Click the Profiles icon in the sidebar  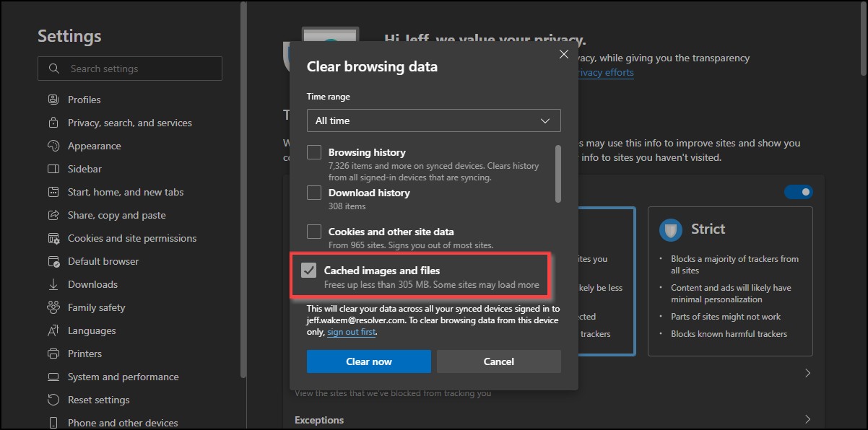(53, 100)
